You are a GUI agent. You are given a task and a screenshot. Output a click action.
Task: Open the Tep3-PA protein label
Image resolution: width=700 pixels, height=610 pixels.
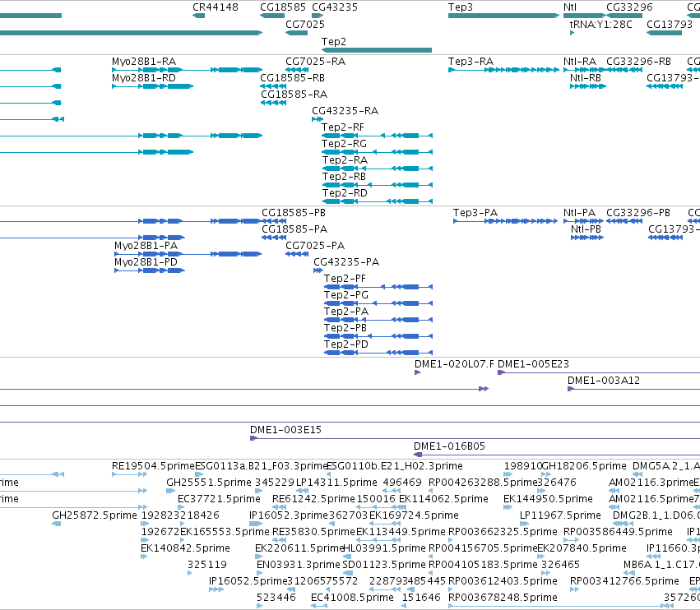tap(475, 213)
